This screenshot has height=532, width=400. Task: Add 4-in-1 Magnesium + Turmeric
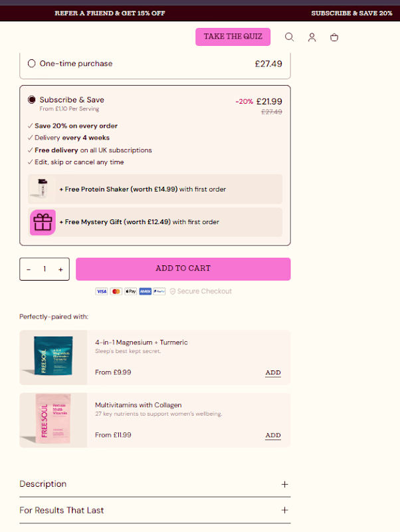tap(273, 373)
